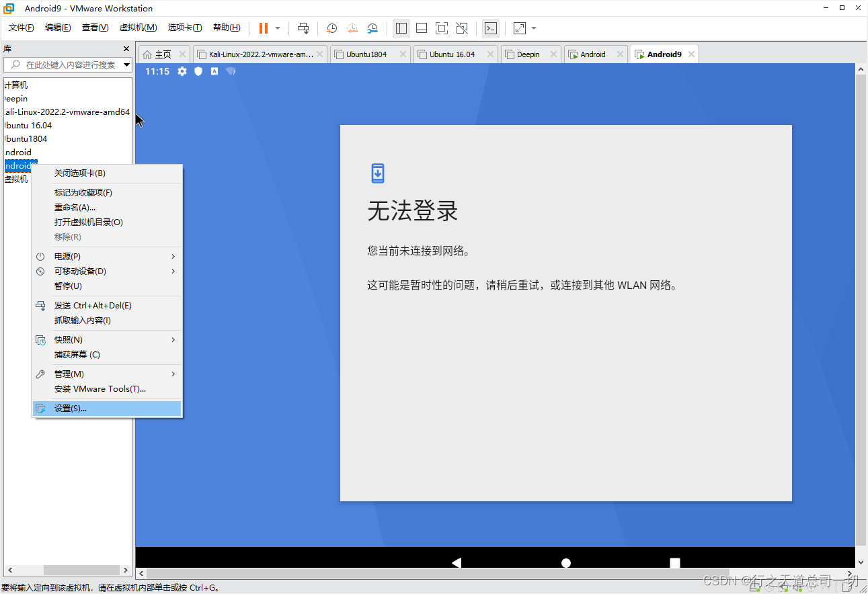The image size is (868, 594).
Task: Choose 标记为收藏项(F) in context menu
Action: [x=107, y=193]
